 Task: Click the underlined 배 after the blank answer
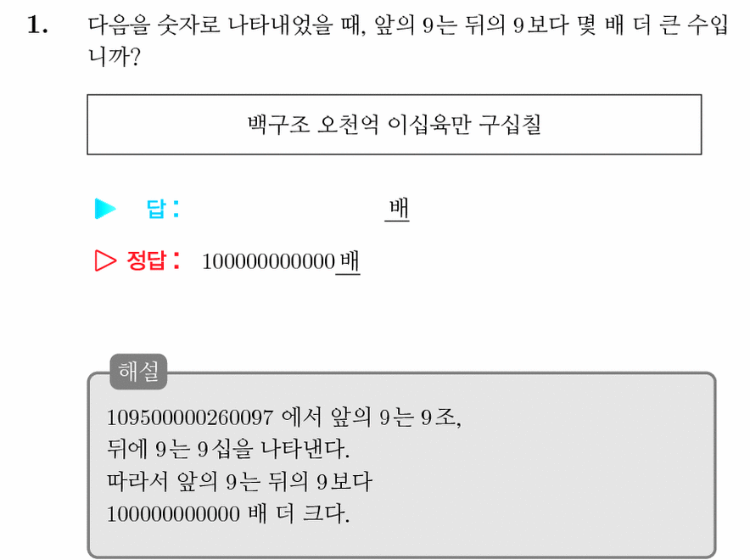tap(397, 209)
